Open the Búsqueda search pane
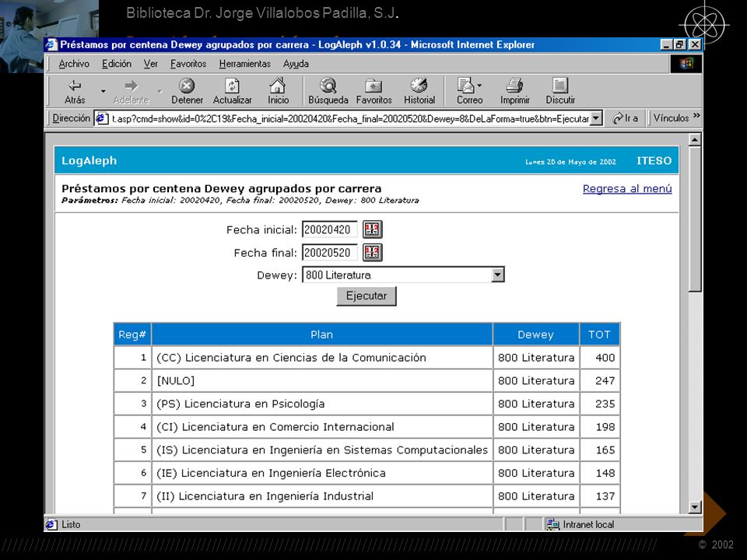 328,91
